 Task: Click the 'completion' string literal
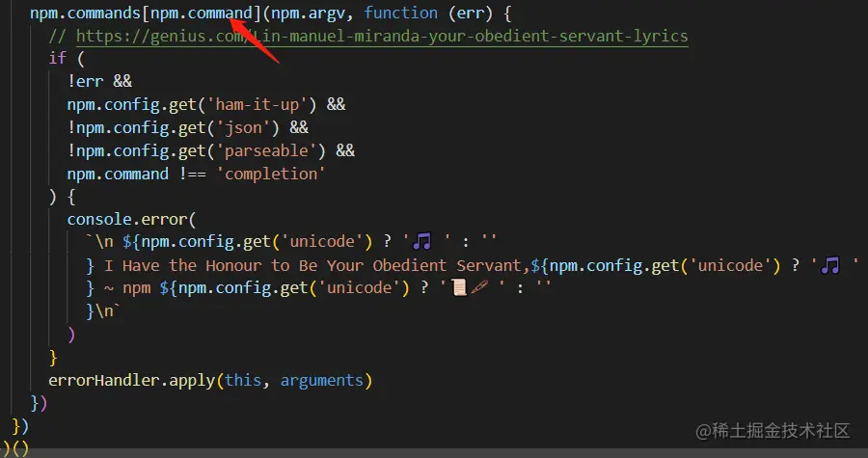coord(271,175)
